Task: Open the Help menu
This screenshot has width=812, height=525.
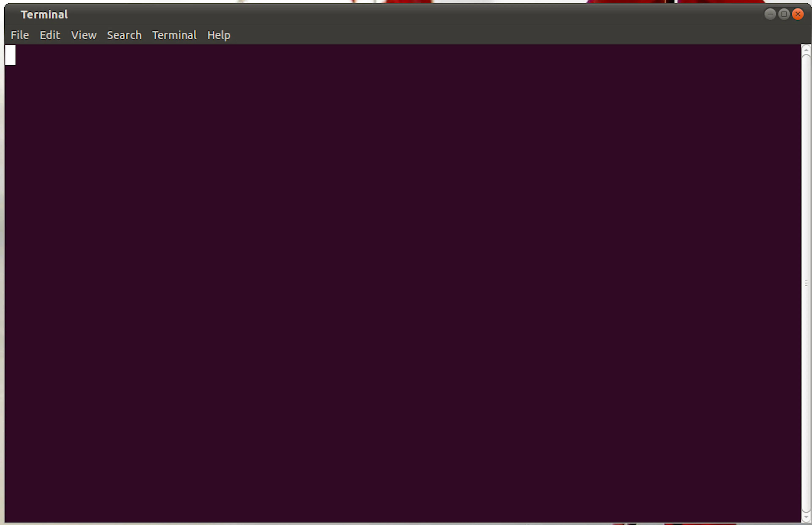Action: point(219,35)
